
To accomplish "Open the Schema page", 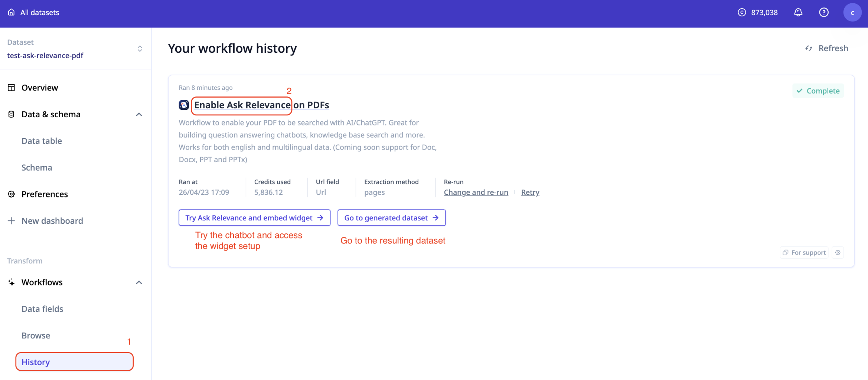I will [37, 168].
